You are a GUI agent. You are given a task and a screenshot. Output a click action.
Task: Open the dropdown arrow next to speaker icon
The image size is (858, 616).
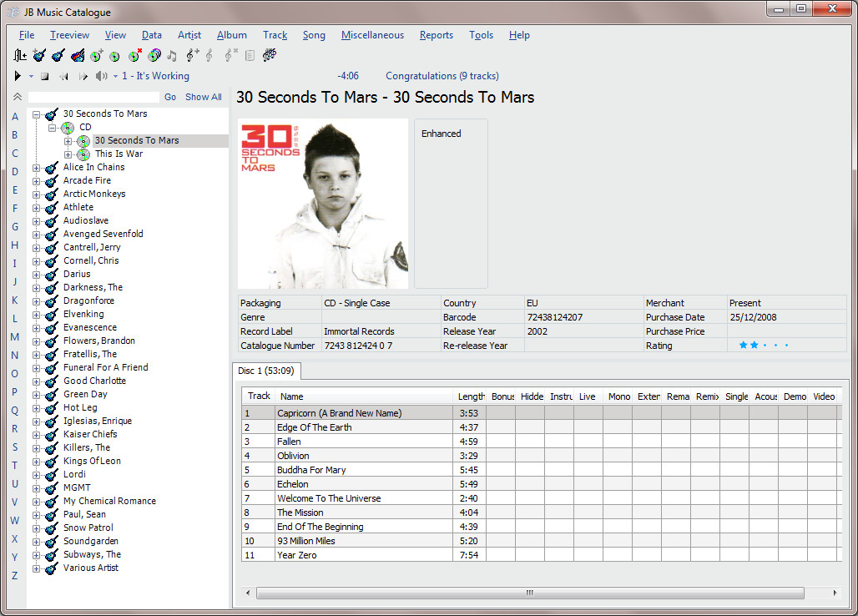[x=115, y=77]
